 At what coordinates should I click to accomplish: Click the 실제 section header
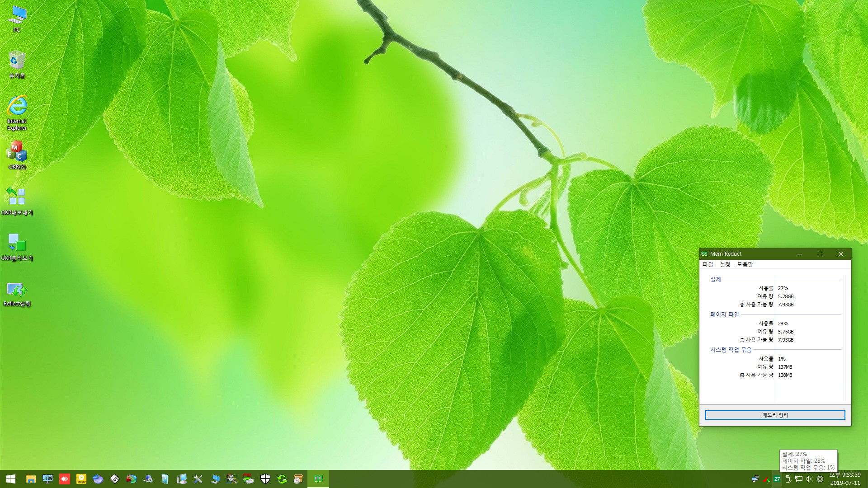[x=715, y=279]
